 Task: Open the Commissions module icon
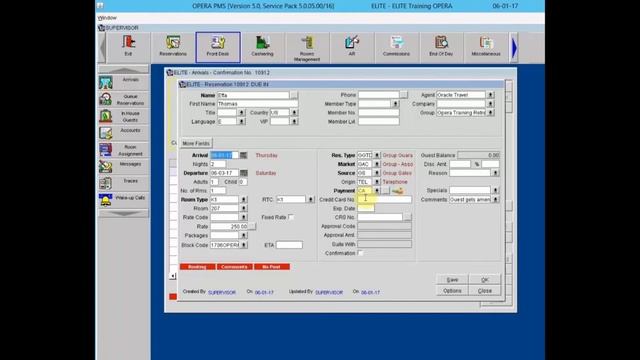tap(396, 46)
